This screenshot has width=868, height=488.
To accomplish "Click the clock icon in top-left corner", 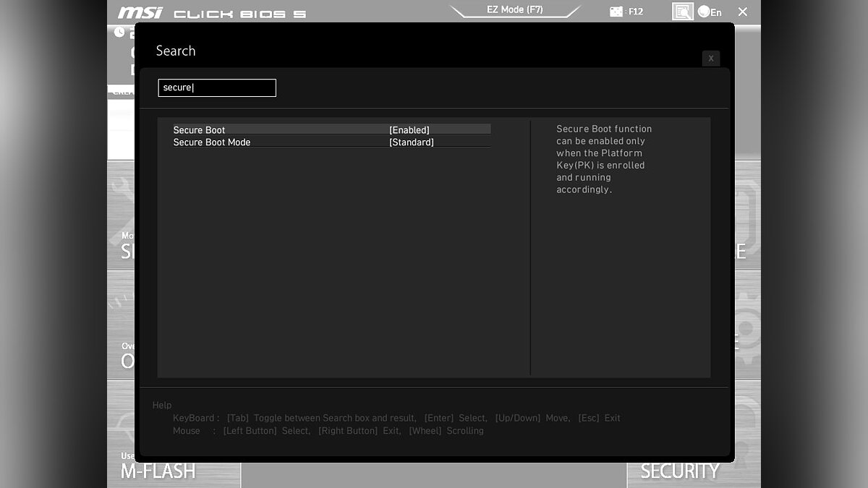I will pos(119,32).
